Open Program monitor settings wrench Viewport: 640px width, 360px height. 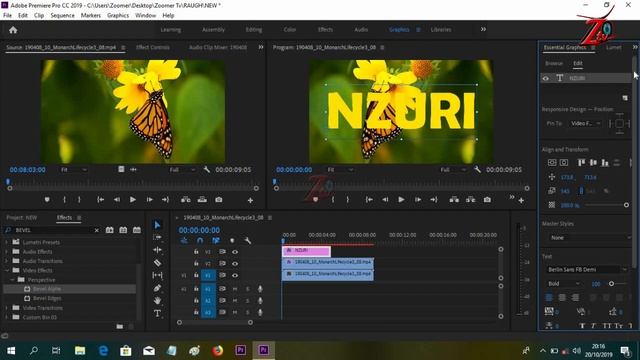[x=477, y=169]
